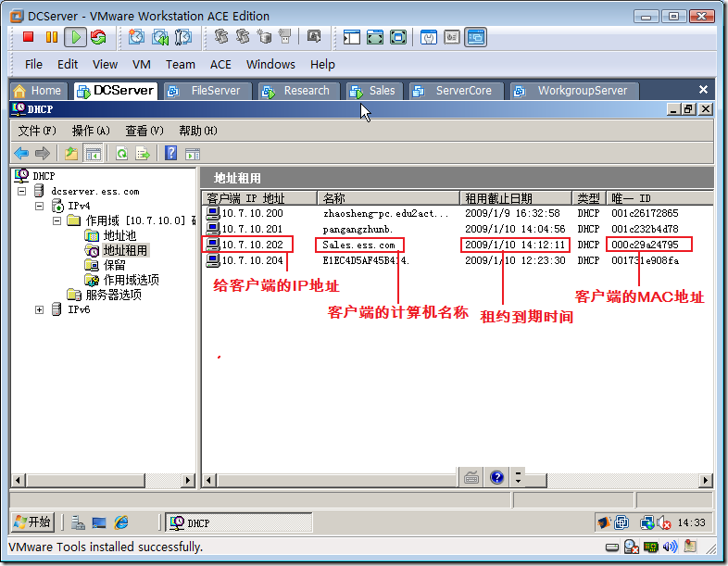
Task: Open the Snapshot Manager icon
Action: (x=183, y=37)
